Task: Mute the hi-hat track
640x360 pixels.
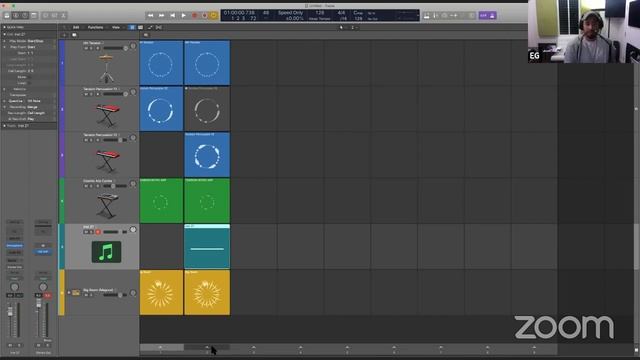Action: (86, 48)
